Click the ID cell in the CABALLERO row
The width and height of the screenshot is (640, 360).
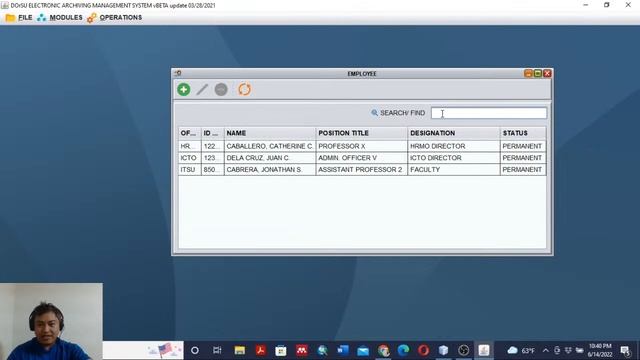pos(213,146)
